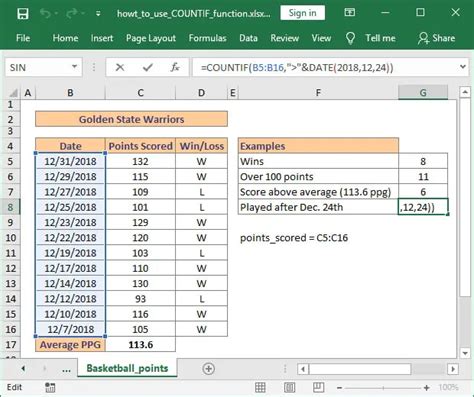Expand the formula bar with the chevron
This screenshot has width=474, height=397.
[x=463, y=67]
